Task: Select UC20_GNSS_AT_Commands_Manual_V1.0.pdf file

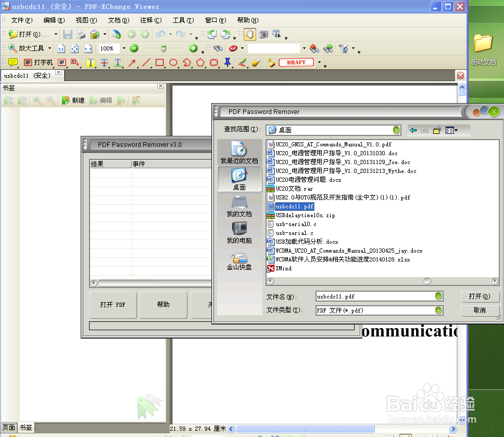Action: 330,144
